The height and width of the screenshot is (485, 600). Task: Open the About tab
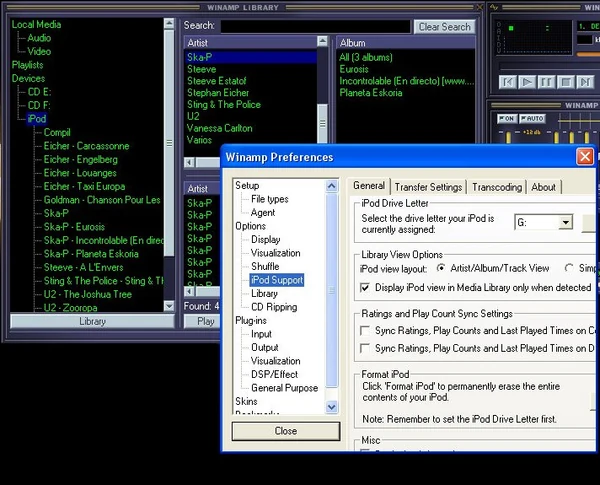(x=543, y=187)
